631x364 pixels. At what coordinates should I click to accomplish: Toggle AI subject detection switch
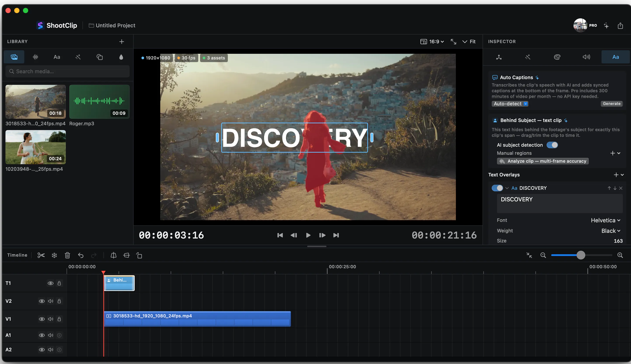click(552, 145)
